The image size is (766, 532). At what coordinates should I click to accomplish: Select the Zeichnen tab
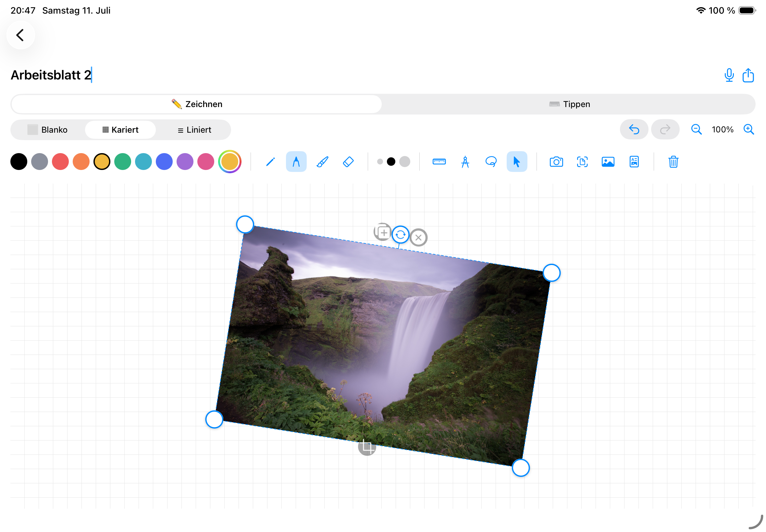197,104
